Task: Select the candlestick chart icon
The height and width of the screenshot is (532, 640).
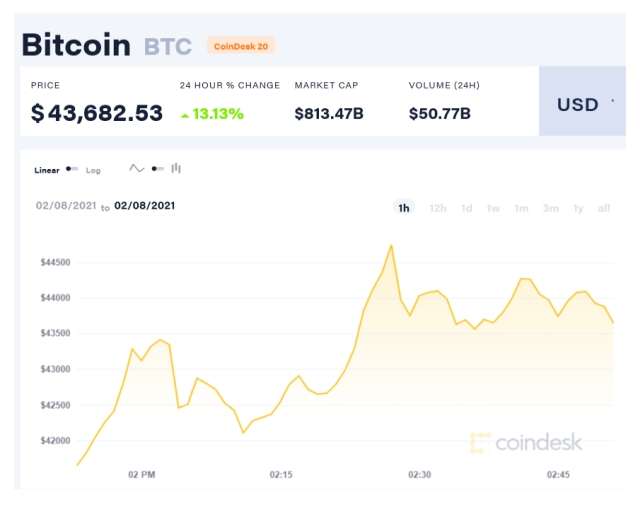Action: coord(176,169)
